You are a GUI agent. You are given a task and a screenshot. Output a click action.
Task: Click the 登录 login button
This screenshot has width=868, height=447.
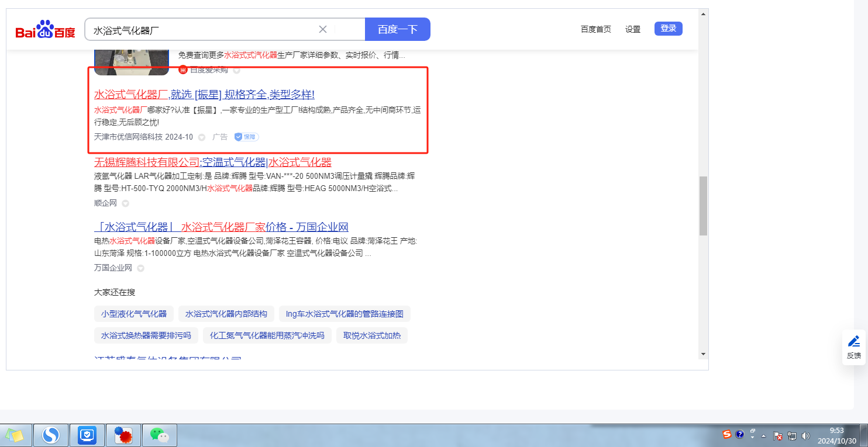[x=668, y=29]
